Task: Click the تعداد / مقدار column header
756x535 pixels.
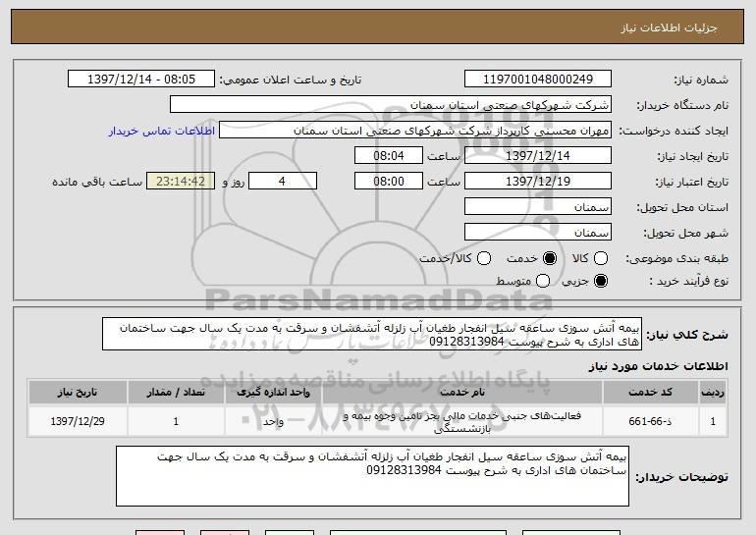Action: pyautogui.click(x=176, y=393)
